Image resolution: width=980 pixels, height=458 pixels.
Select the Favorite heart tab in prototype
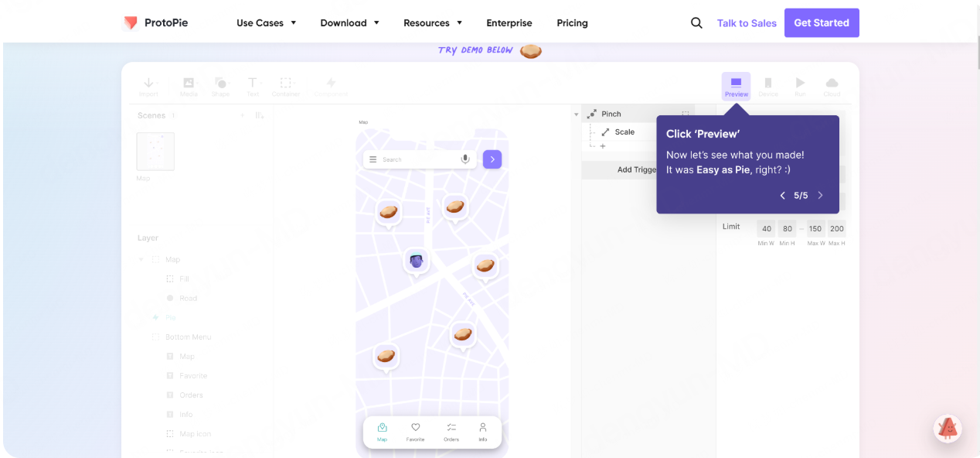click(415, 432)
